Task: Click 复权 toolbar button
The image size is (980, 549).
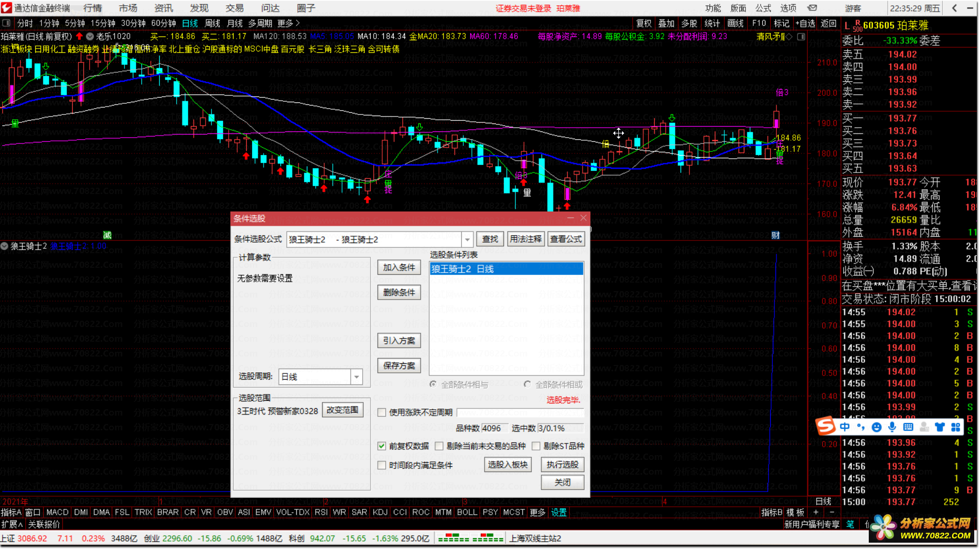Action: 644,23
